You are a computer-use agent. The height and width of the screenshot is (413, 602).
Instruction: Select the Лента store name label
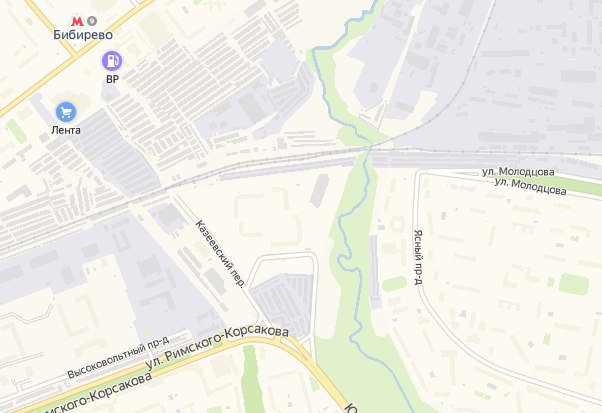tap(66, 130)
